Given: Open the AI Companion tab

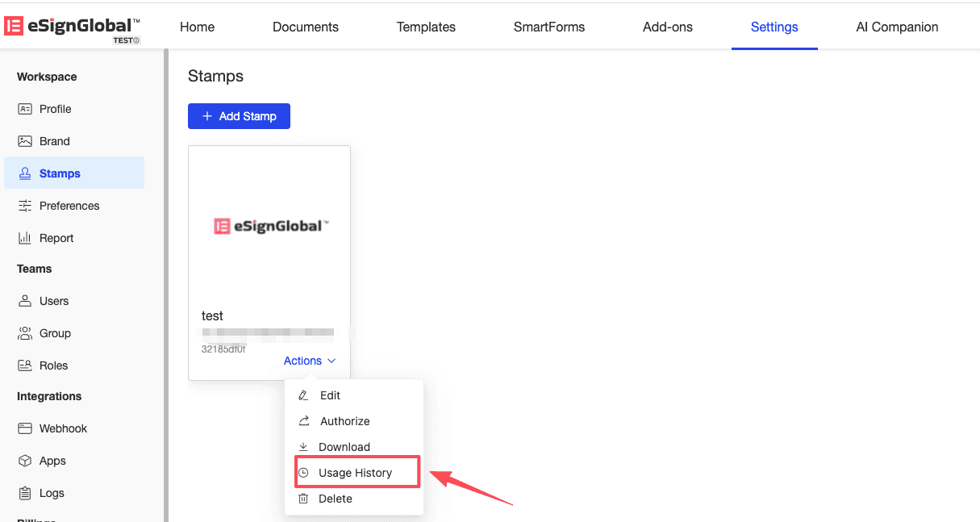Looking at the screenshot, I should coord(897,27).
